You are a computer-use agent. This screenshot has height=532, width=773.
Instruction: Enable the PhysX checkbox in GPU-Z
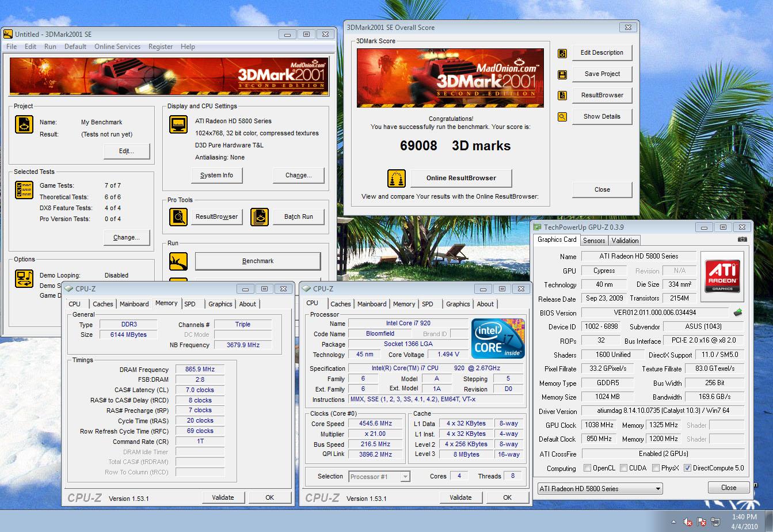pyautogui.click(x=656, y=468)
